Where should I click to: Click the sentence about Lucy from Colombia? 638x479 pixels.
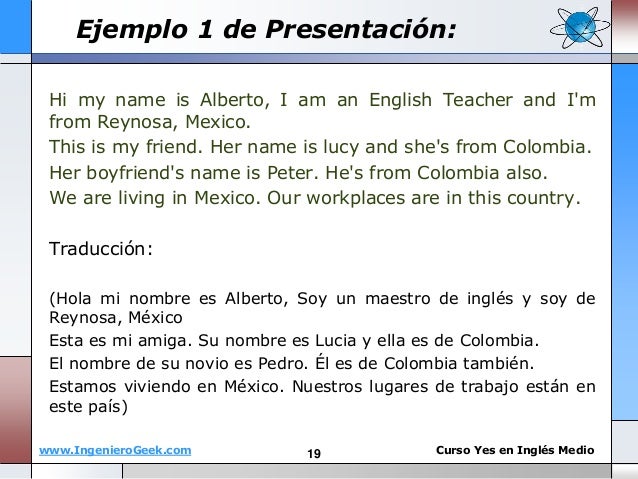tap(320, 147)
